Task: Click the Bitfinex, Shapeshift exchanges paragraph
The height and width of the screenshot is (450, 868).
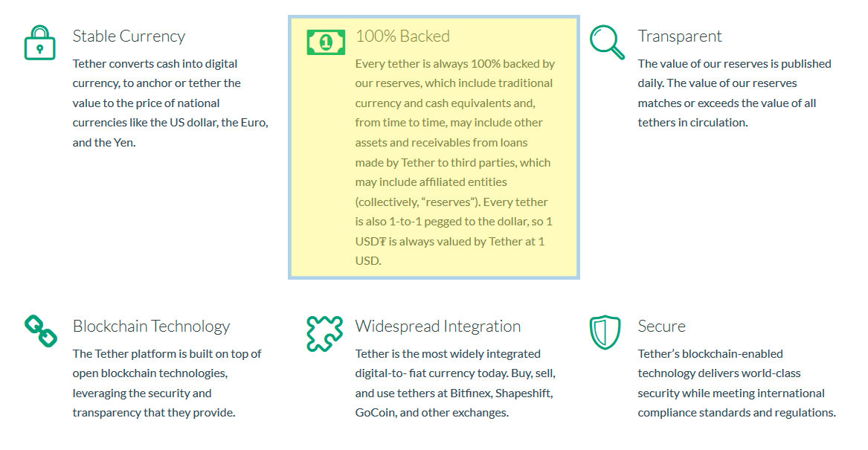Action: 455,383
